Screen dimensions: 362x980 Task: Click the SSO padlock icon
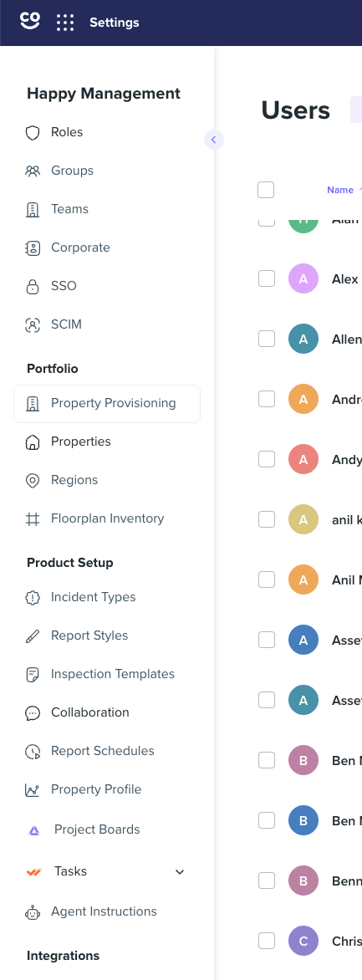tap(33, 286)
